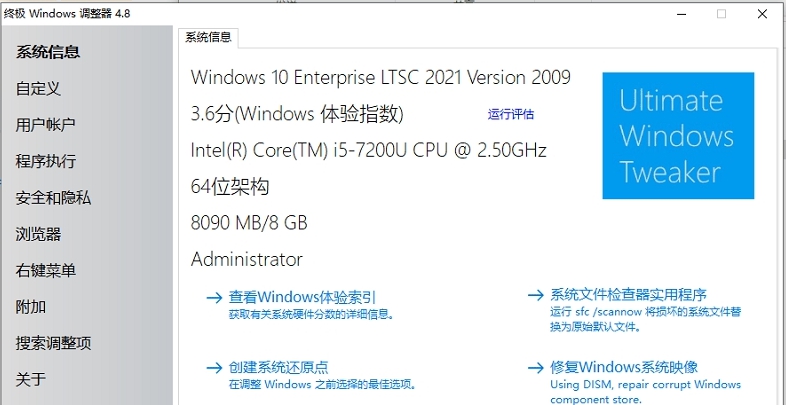Open 查看Windows体验索引 link
786x405 pixels.
click(x=302, y=296)
